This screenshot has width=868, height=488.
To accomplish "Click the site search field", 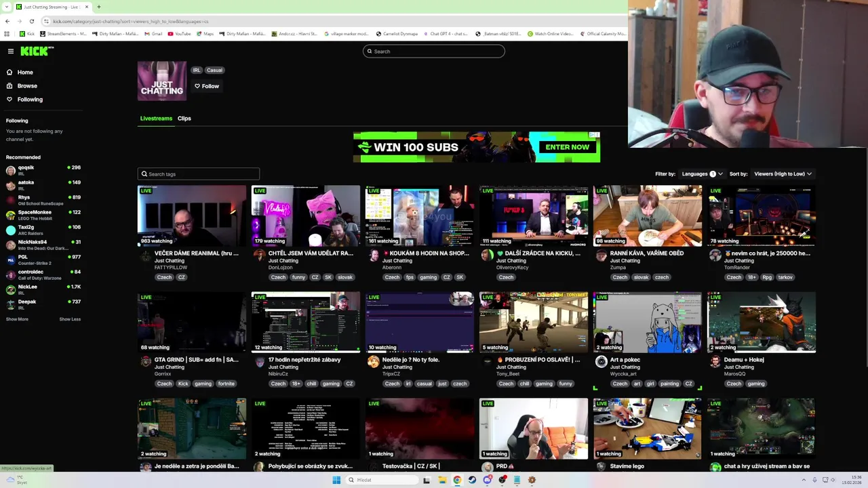I will (434, 51).
